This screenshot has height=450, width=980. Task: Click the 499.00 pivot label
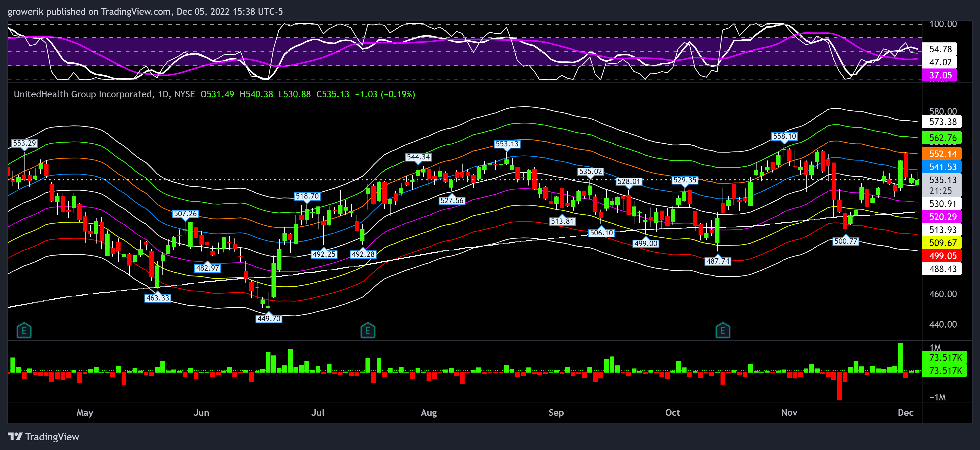pos(646,243)
